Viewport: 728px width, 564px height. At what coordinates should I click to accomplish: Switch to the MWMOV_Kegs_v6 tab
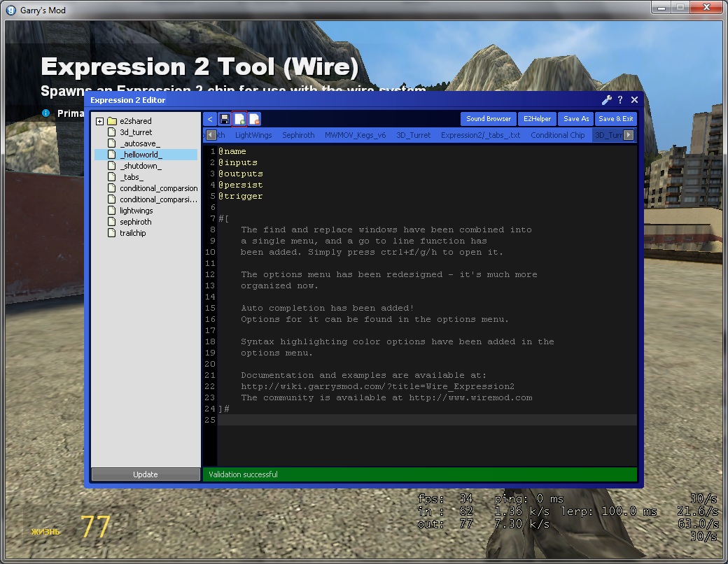pyautogui.click(x=355, y=135)
